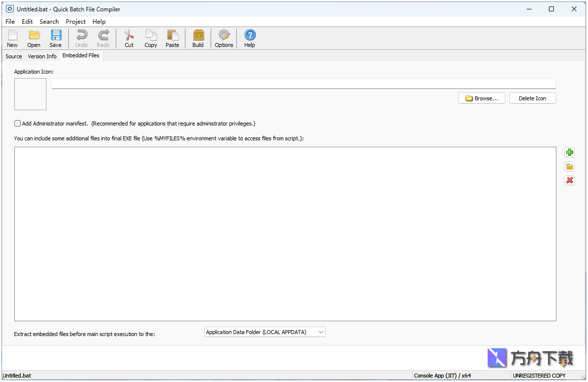The image size is (588, 382).
Task: Save the current batch script
Action: [55, 38]
